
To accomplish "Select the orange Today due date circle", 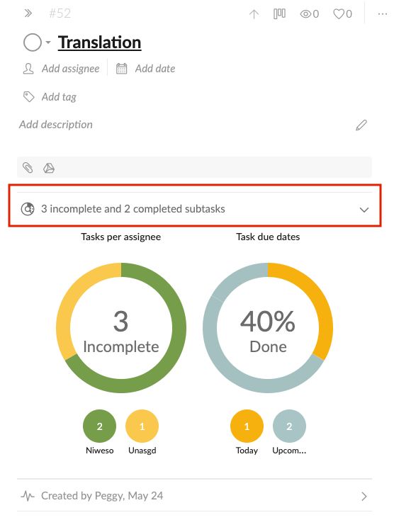I will [x=247, y=426].
